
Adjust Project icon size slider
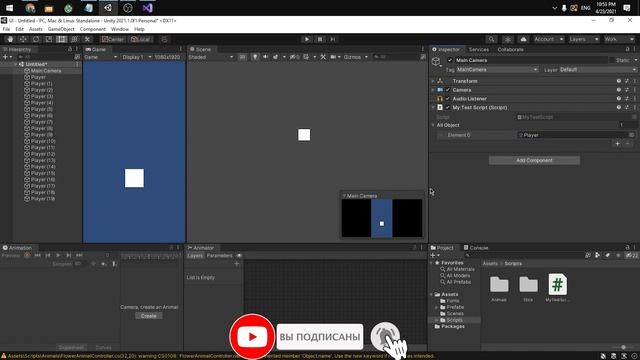623,347
